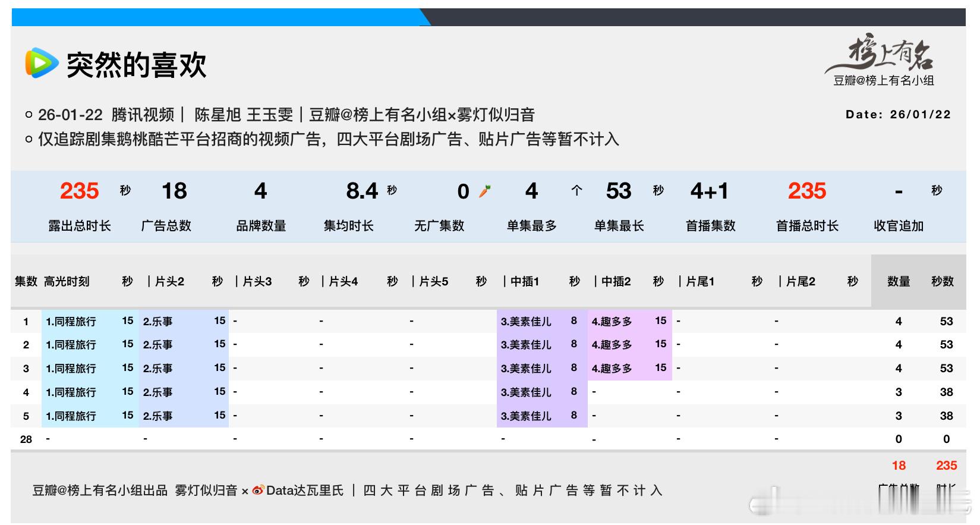980x525 pixels.
Task: Click 4.趣多多 in the episode 2 row
Action: click(x=612, y=345)
